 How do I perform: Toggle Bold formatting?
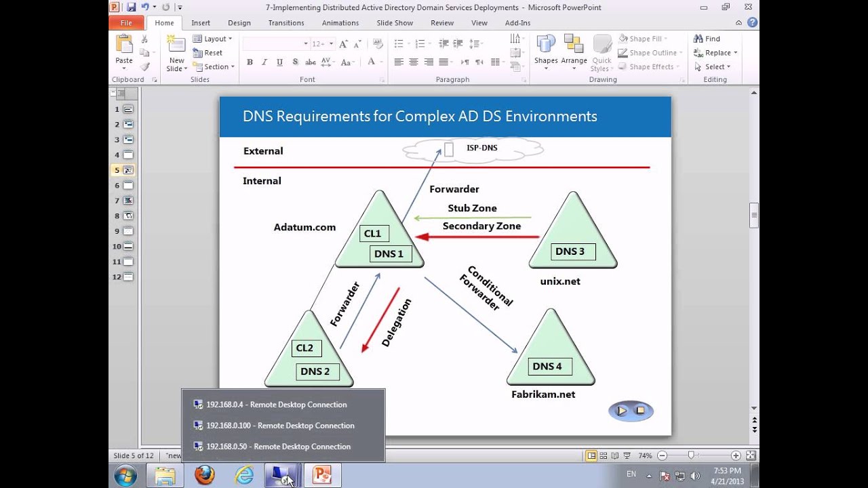click(x=250, y=62)
